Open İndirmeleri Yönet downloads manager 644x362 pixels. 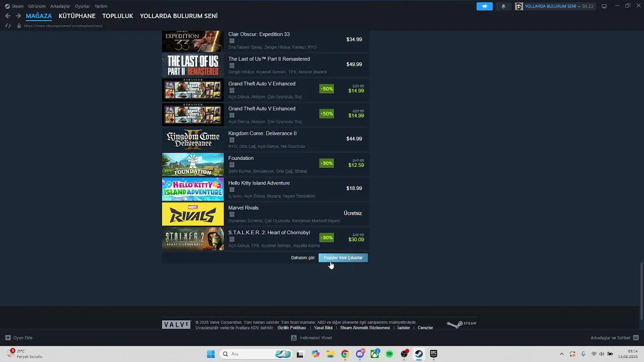311,338
